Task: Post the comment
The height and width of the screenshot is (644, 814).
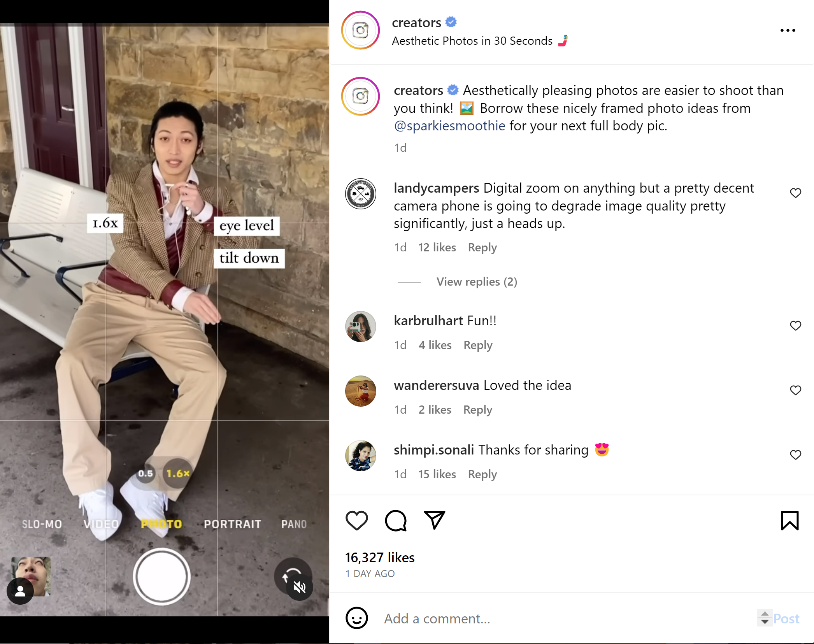Action: [x=786, y=618]
